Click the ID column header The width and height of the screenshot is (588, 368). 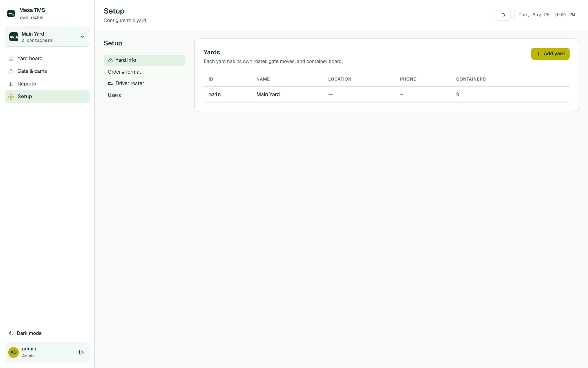coord(211,79)
